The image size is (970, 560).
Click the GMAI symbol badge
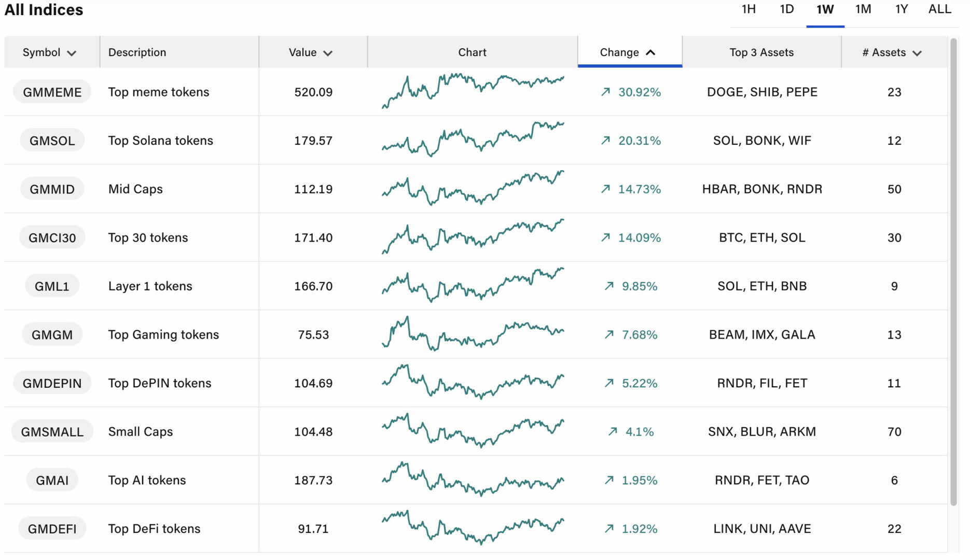tap(52, 480)
